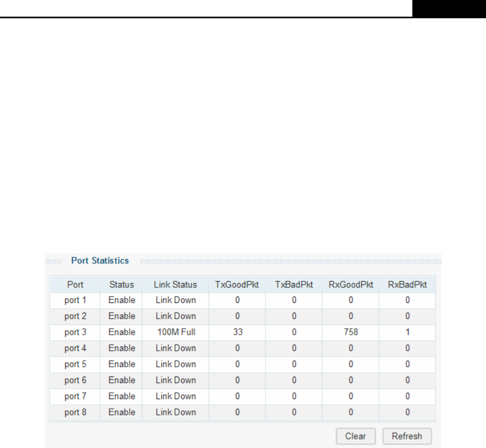Viewport: 486px width, 448px height.
Task: Click 'Link Down' in port 8 row
Action: coord(176,413)
